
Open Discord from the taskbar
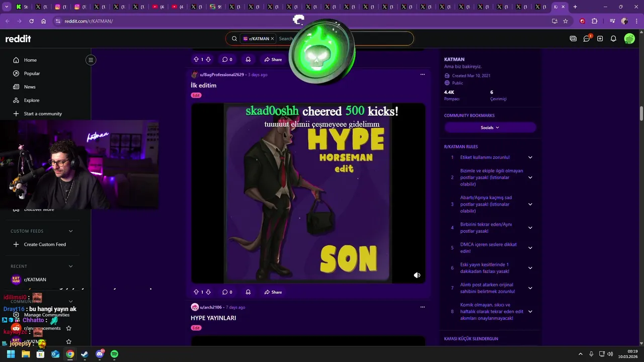100,354
